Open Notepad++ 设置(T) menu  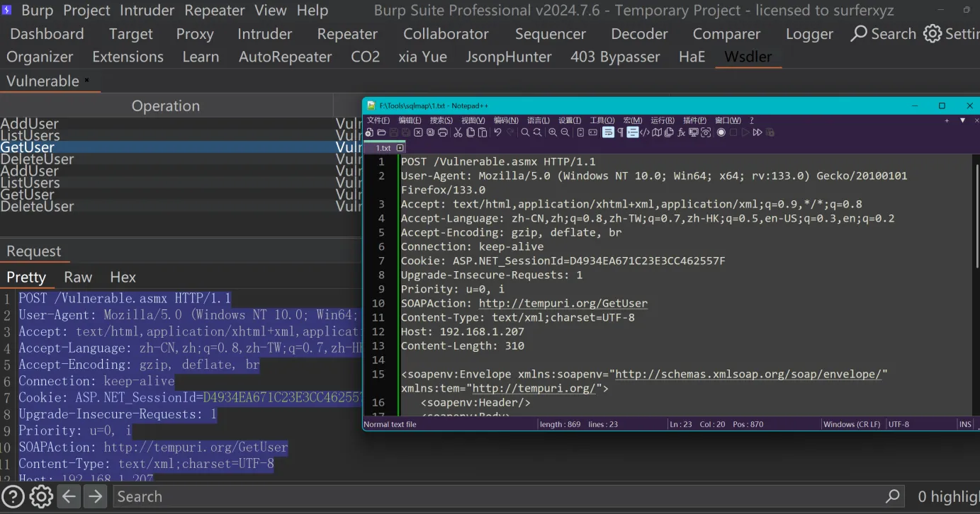570,120
